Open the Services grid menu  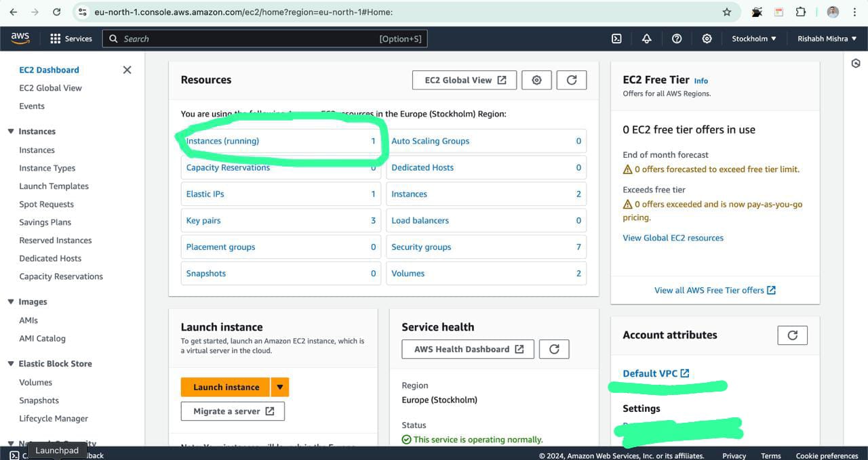click(71, 39)
